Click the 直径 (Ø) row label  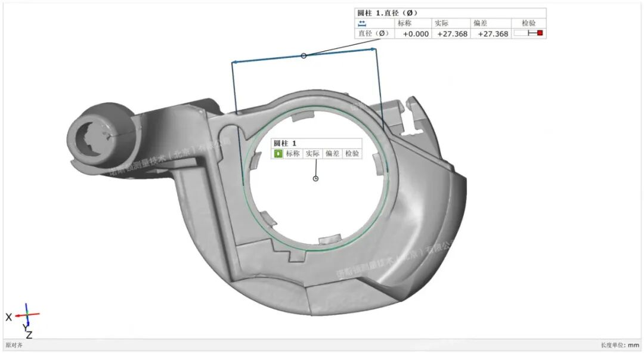373,34
